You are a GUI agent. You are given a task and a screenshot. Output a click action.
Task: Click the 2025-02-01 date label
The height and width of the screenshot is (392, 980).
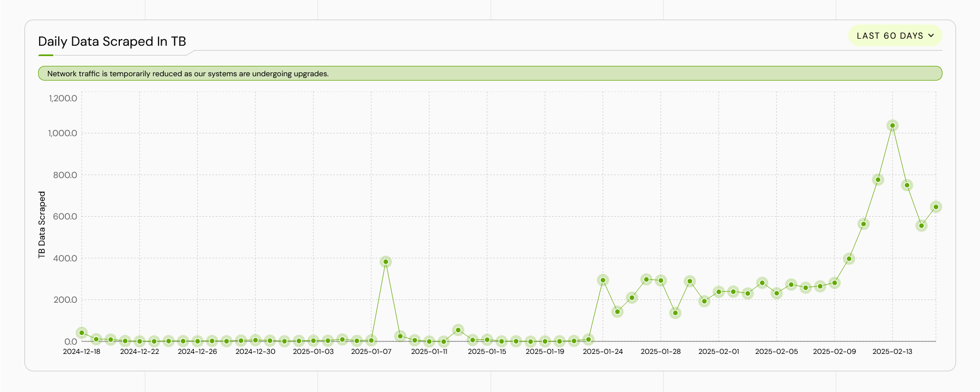719,352
